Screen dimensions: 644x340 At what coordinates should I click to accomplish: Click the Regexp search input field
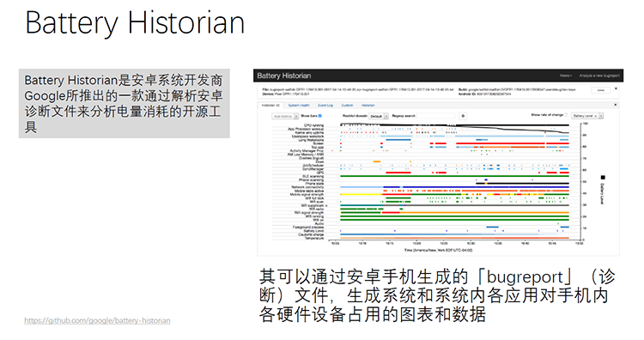(436, 116)
